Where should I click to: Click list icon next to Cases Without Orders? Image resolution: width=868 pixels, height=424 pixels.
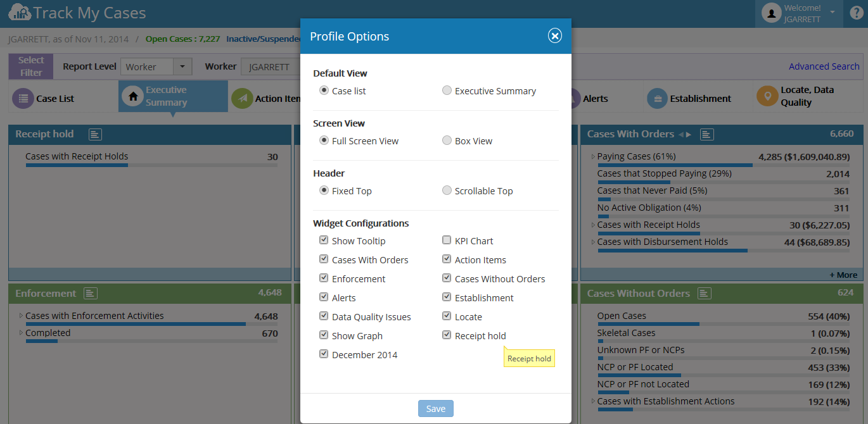tap(705, 294)
